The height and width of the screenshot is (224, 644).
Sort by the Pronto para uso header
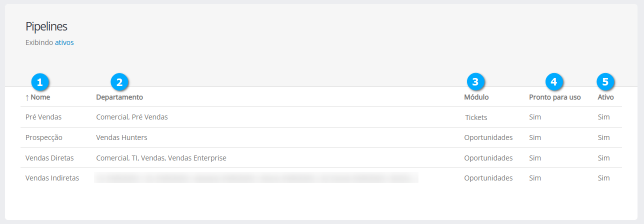point(555,97)
